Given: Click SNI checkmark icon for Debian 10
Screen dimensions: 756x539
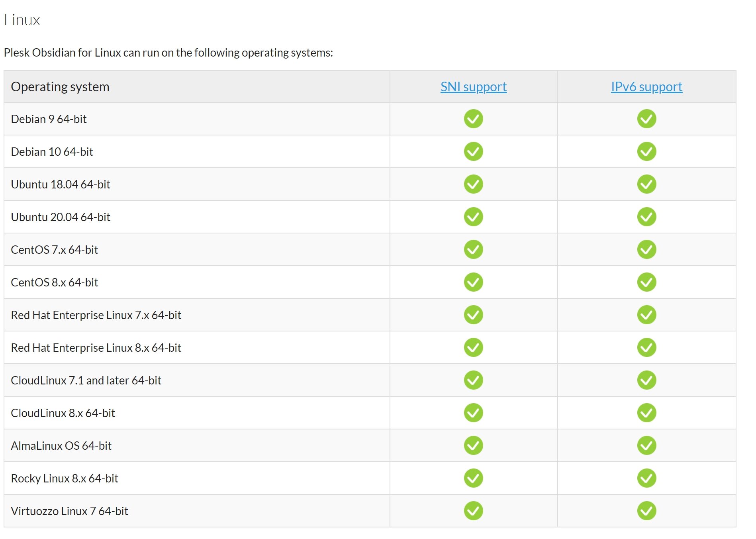Looking at the screenshot, I should [473, 151].
